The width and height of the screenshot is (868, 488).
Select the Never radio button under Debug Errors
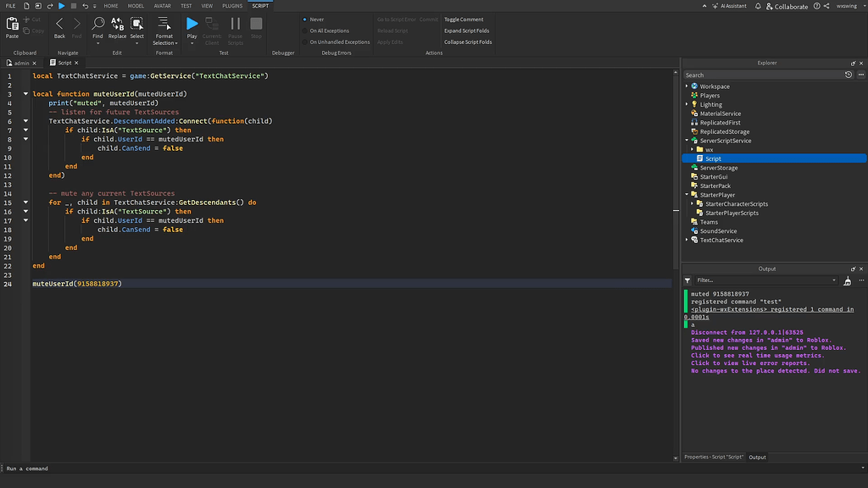(x=303, y=18)
